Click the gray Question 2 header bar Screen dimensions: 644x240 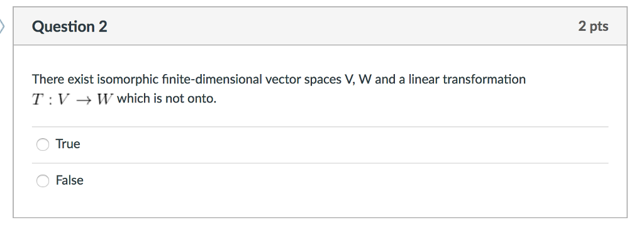(x=320, y=26)
